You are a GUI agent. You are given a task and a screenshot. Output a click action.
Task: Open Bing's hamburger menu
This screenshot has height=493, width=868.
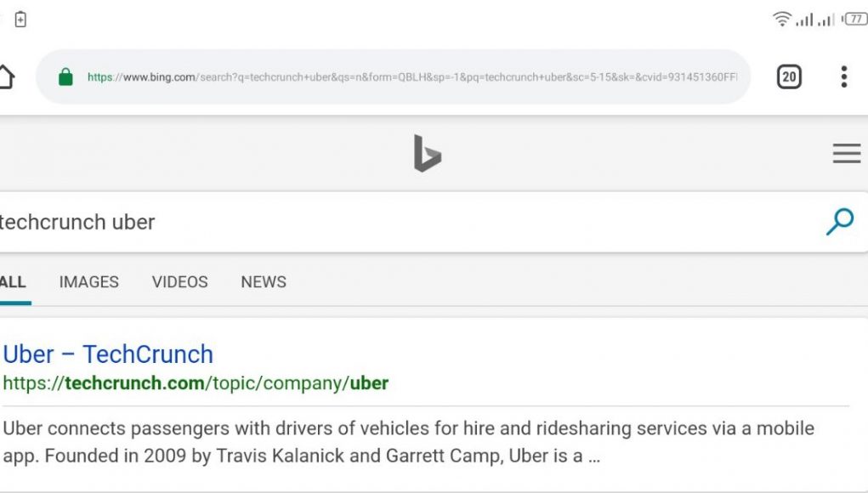pyautogui.click(x=847, y=153)
